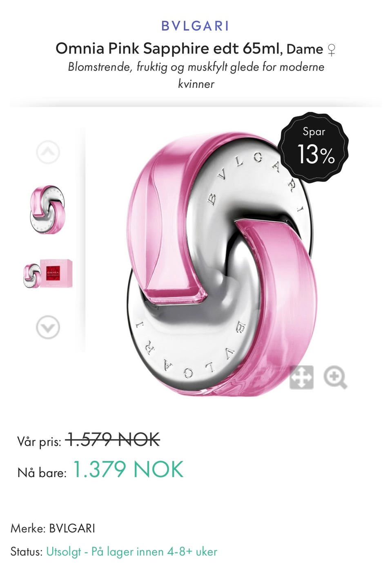Click the crossed-out 1.579 NOK price
392x574 pixels.
click(113, 440)
